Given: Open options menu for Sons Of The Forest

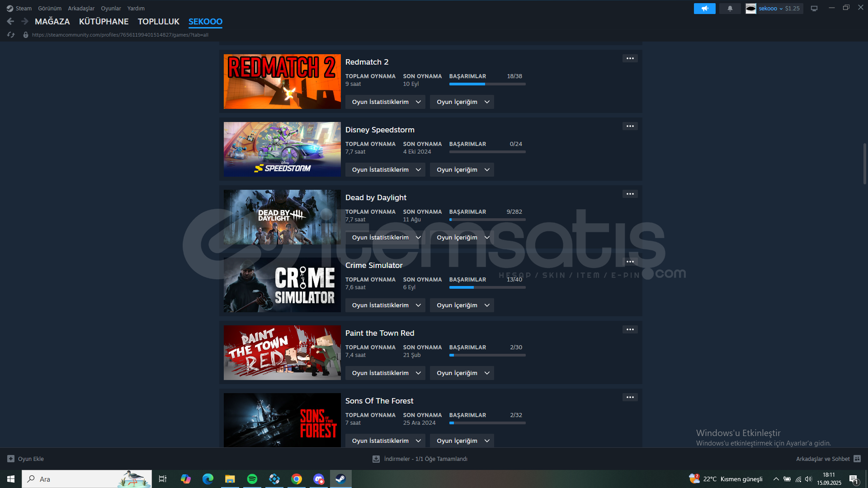Looking at the screenshot, I should (x=630, y=397).
